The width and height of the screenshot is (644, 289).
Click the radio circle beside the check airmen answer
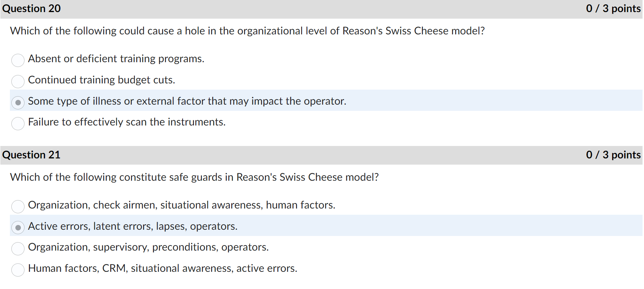[18, 206]
